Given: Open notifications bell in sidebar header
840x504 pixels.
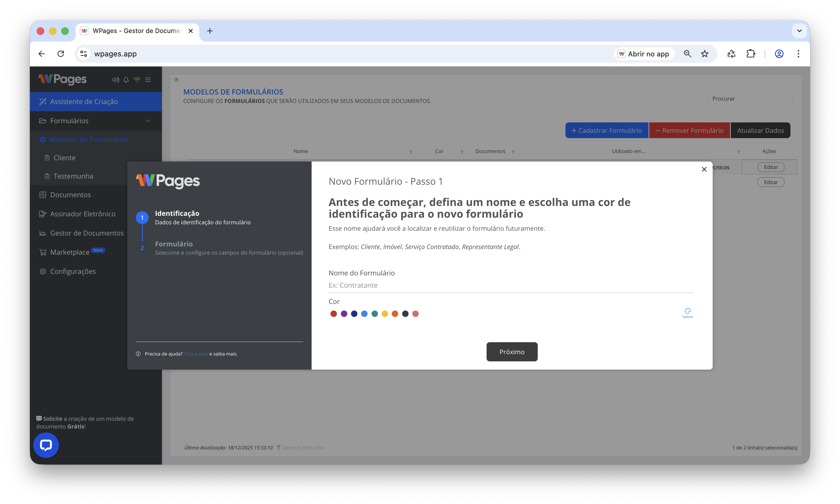Looking at the screenshot, I should pos(126,80).
